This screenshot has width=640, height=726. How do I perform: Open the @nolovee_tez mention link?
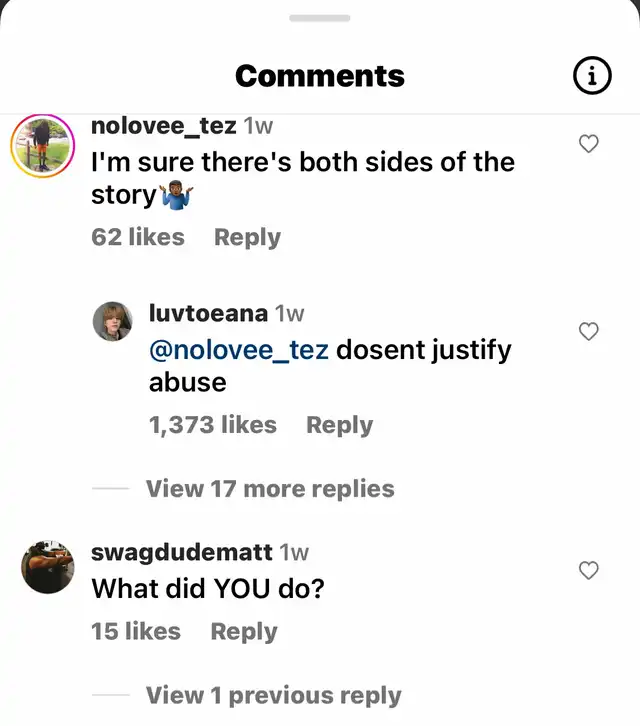239,350
